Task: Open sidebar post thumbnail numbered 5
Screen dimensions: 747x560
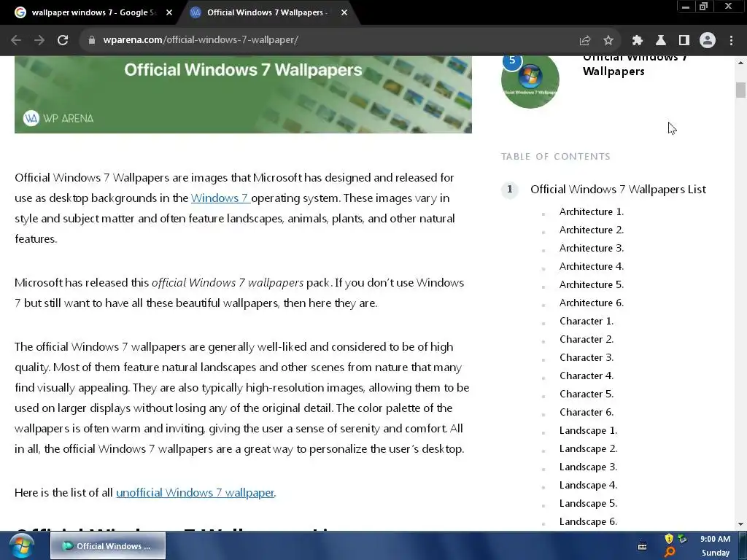Action: click(530, 82)
